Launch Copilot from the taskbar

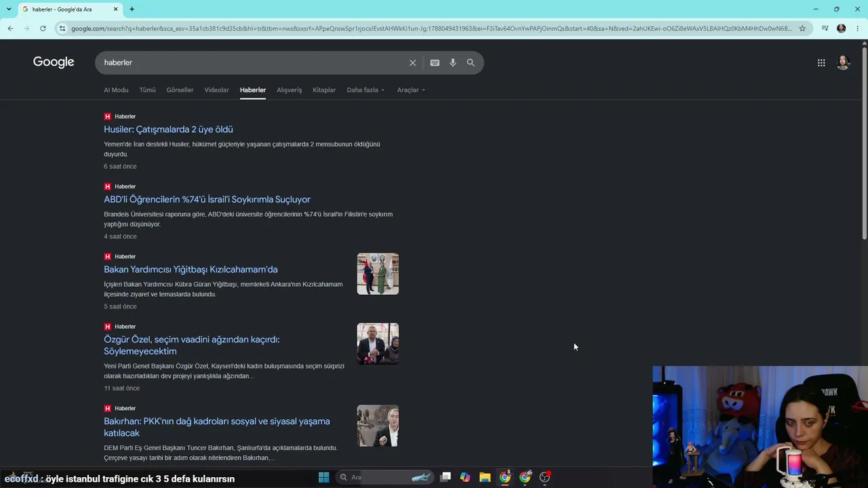465,477
